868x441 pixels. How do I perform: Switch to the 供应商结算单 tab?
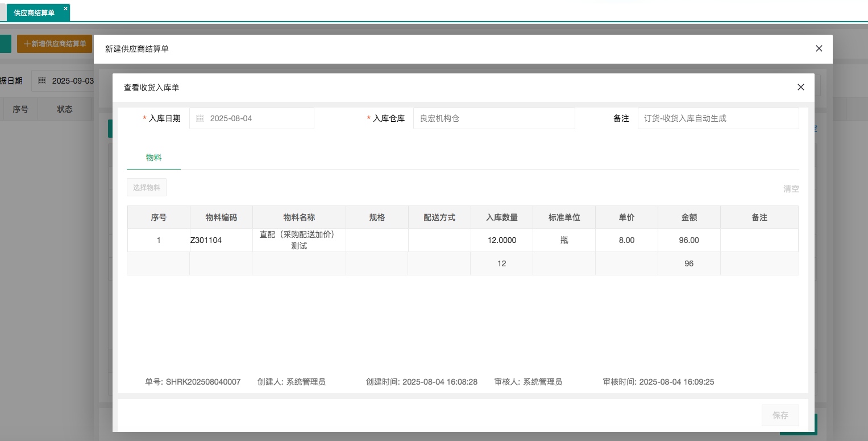(34, 13)
